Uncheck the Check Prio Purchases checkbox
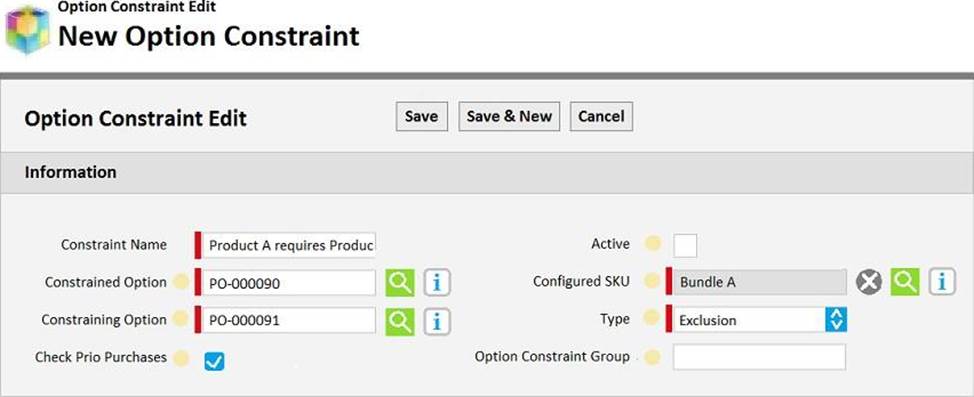974x397 pixels. click(x=214, y=361)
